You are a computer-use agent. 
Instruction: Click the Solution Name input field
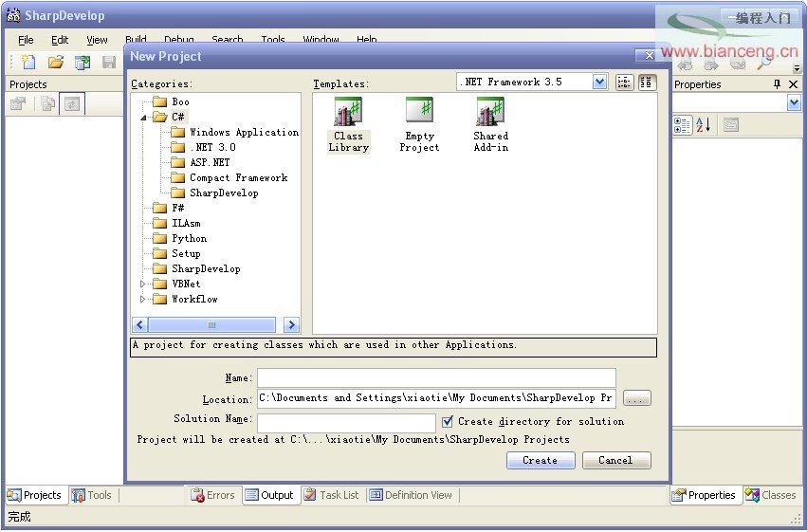coord(346,423)
